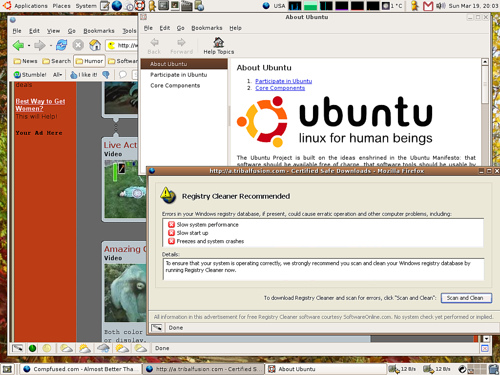Click the StumbleUpon speech bubble icon
This screenshot has height=375, width=500.
click(123, 74)
